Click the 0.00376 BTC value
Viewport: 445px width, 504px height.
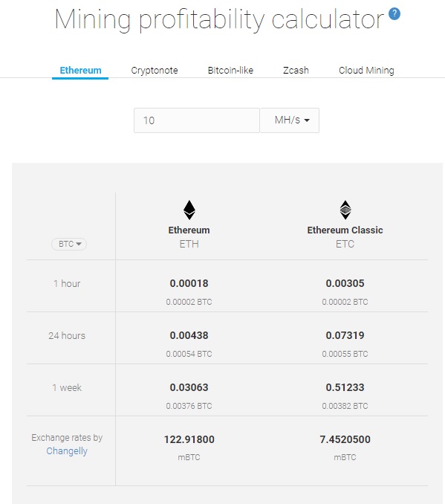point(189,406)
